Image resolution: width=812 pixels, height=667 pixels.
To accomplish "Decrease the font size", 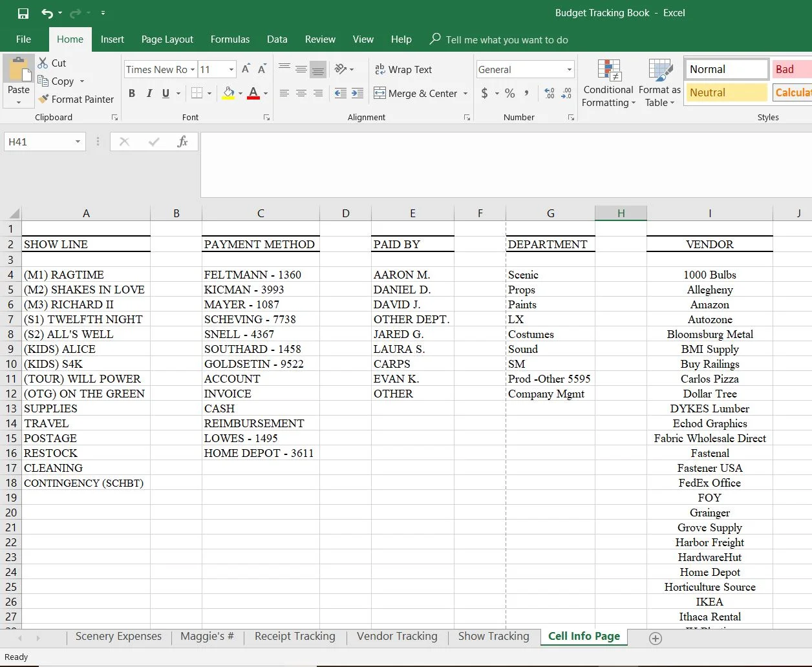I will pos(262,69).
